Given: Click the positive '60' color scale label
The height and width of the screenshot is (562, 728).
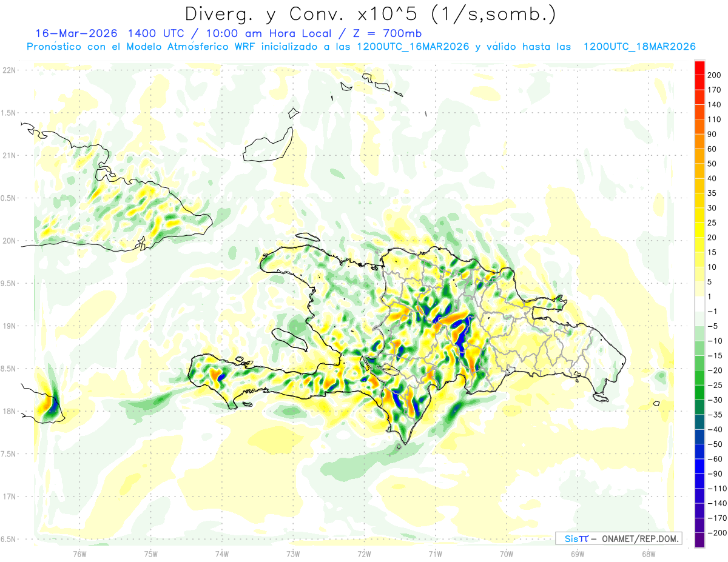Looking at the screenshot, I should [712, 149].
